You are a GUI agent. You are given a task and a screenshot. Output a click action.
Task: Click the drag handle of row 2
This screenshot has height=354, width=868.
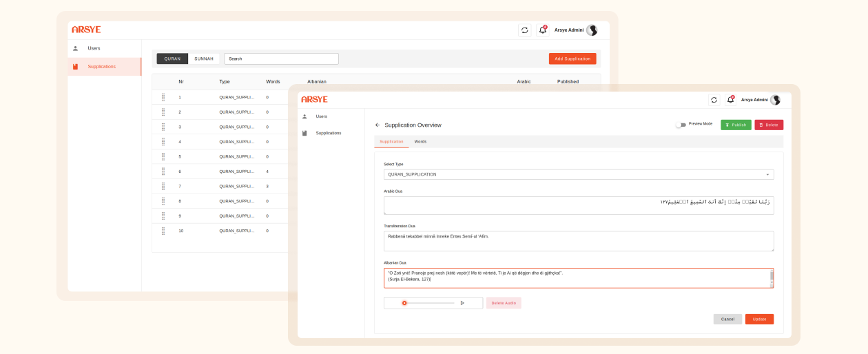click(163, 112)
